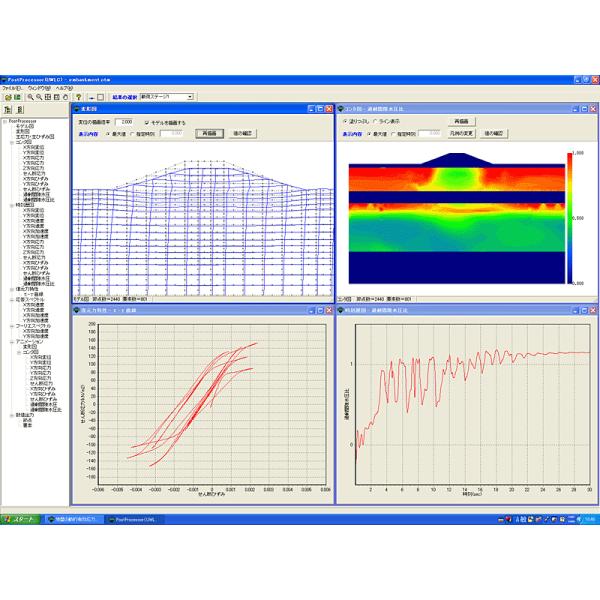The height and width of the screenshot is (600, 600).
Task: Maximize the contour diagram window
Action: [x=584, y=109]
